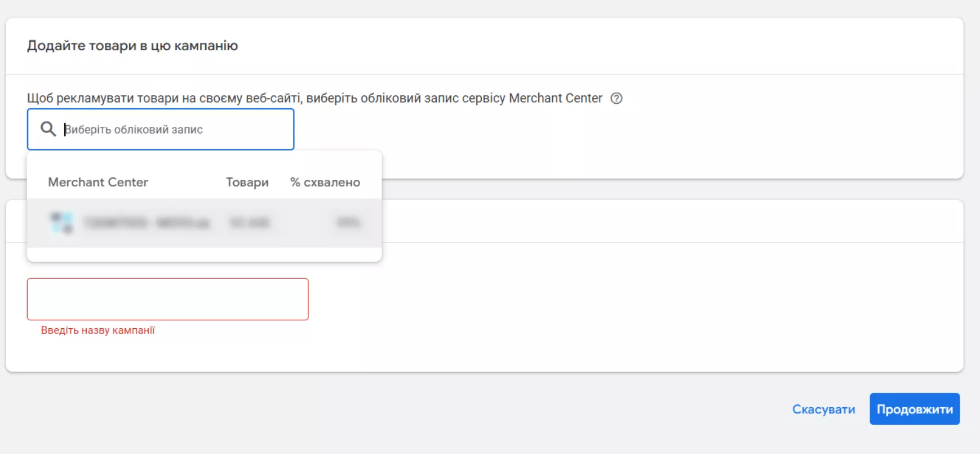Click the blurred account logo icon

pyautogui.click(x=61, y=223)
